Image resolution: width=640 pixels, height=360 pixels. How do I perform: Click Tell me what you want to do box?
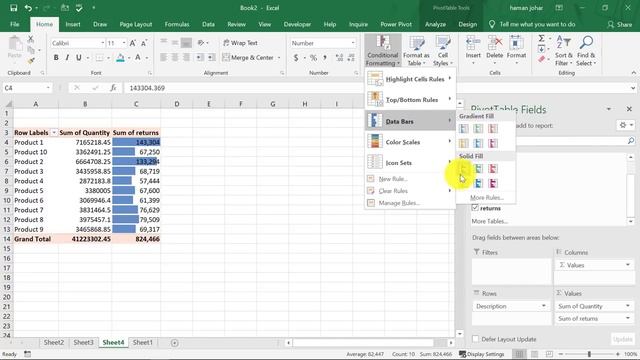tap(533, 24)
